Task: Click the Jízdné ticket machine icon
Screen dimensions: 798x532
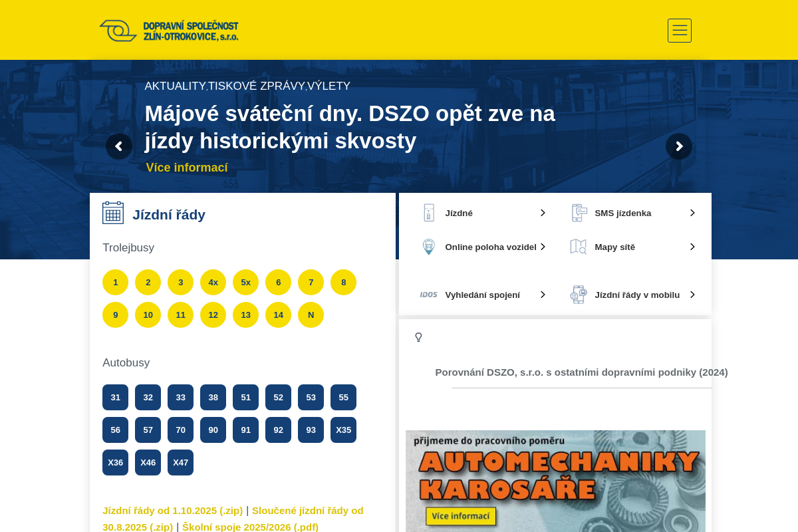Action: 429,213
